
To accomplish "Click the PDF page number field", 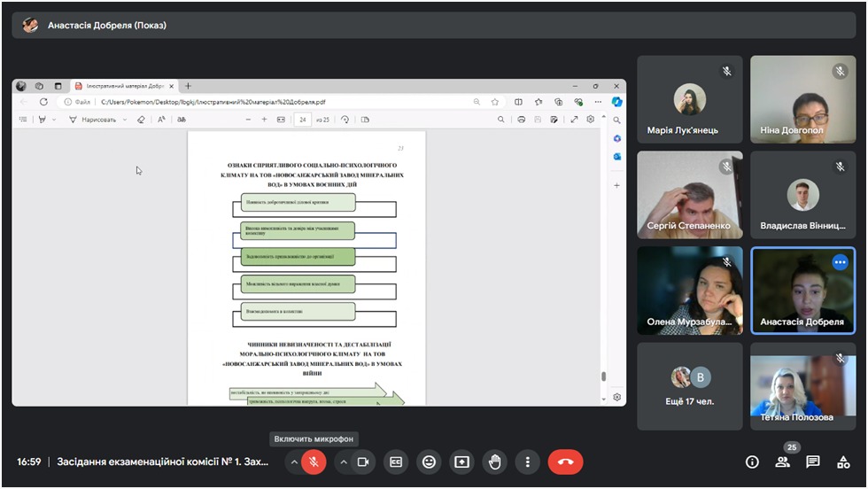I will pos(303,120).
